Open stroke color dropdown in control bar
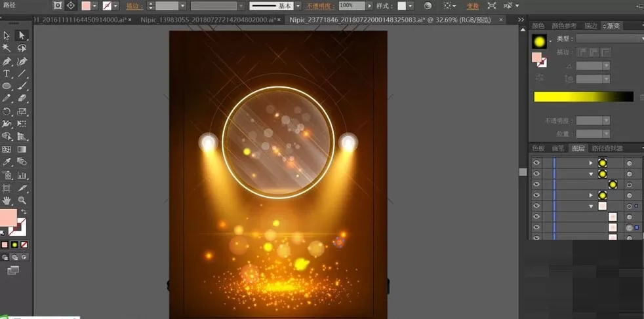This screenshot has width=644, height=319. [115, 6]
